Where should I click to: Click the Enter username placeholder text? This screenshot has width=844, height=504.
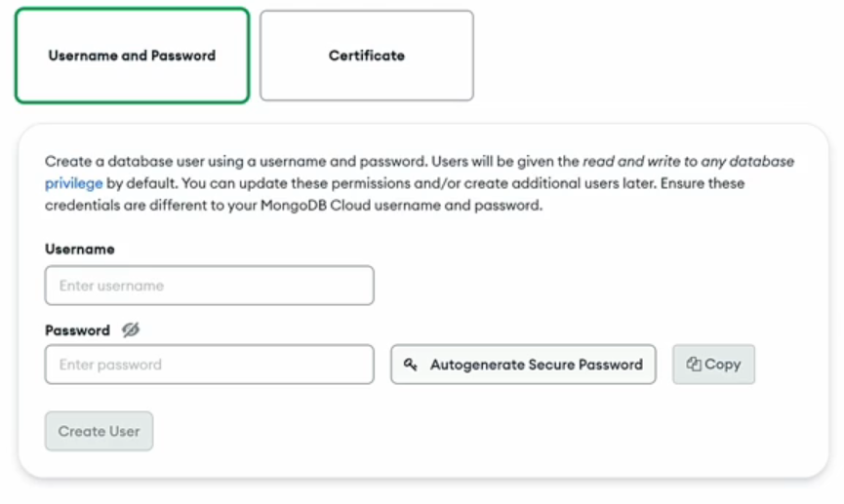[x=111, y=286]
